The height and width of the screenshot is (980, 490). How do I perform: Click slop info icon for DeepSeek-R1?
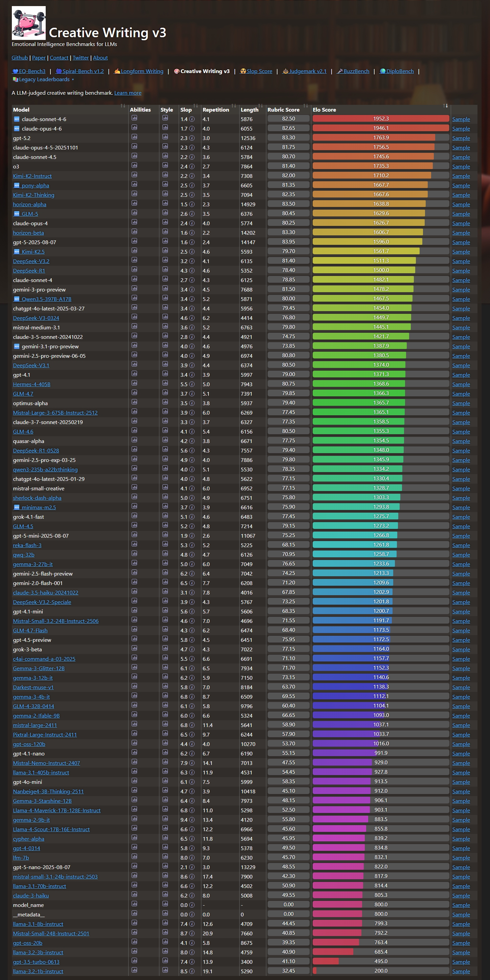(192, 271)
